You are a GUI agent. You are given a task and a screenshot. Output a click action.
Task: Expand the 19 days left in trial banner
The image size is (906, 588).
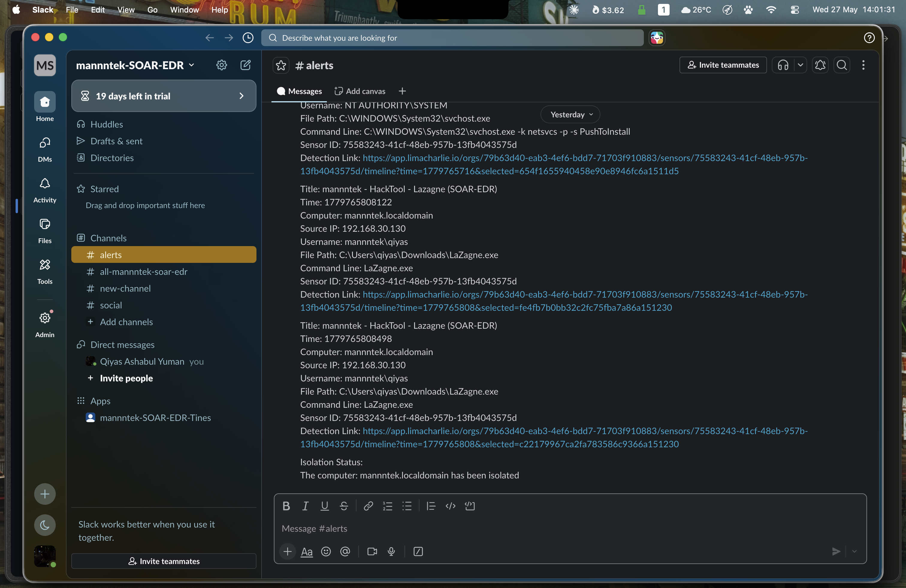[164, 96]
